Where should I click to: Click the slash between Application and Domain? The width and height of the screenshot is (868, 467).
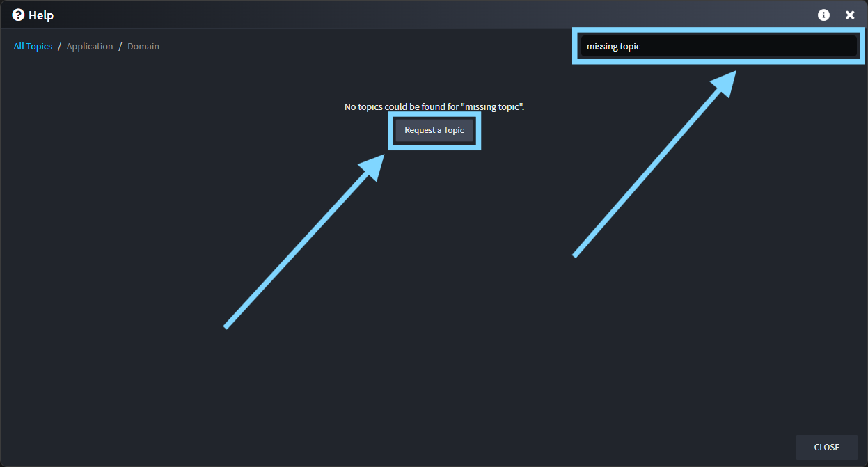120,47
